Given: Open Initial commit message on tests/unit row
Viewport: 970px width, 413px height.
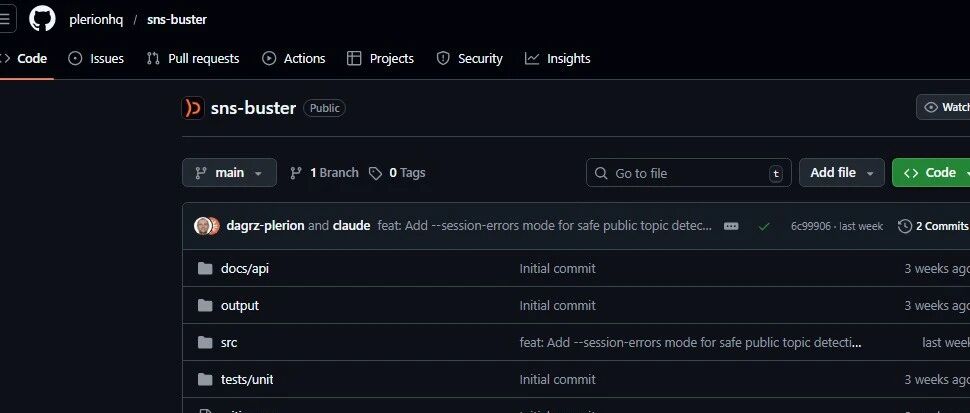Looking at the screenshot, I should point(557,380).
